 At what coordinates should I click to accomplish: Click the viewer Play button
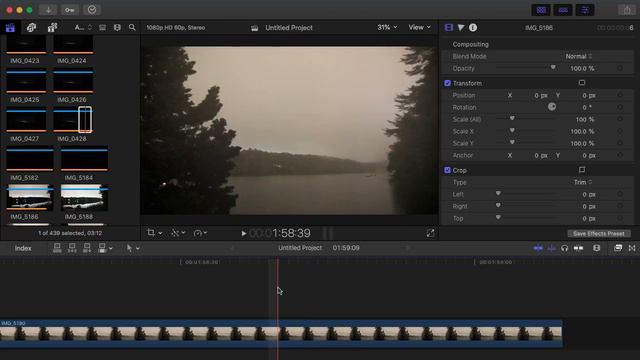coord(243,233)
